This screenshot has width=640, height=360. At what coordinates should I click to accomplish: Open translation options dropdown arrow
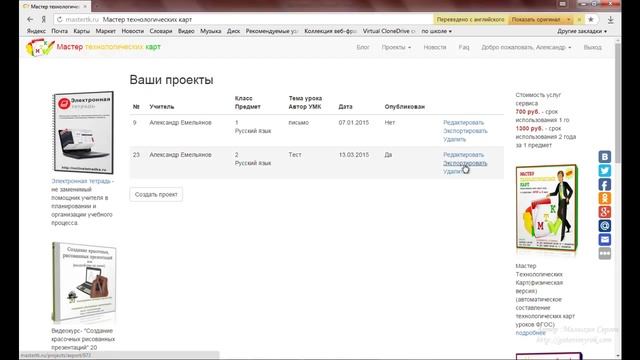569,19
